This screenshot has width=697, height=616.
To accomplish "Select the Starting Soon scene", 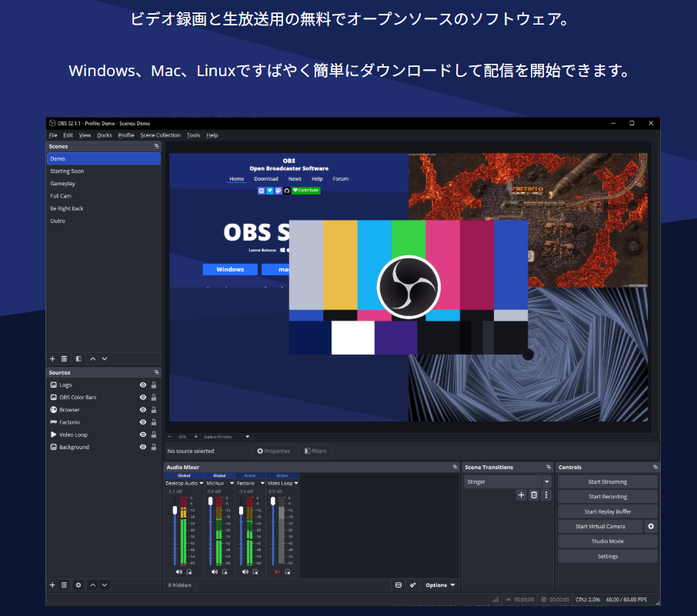I will [68, 171].
